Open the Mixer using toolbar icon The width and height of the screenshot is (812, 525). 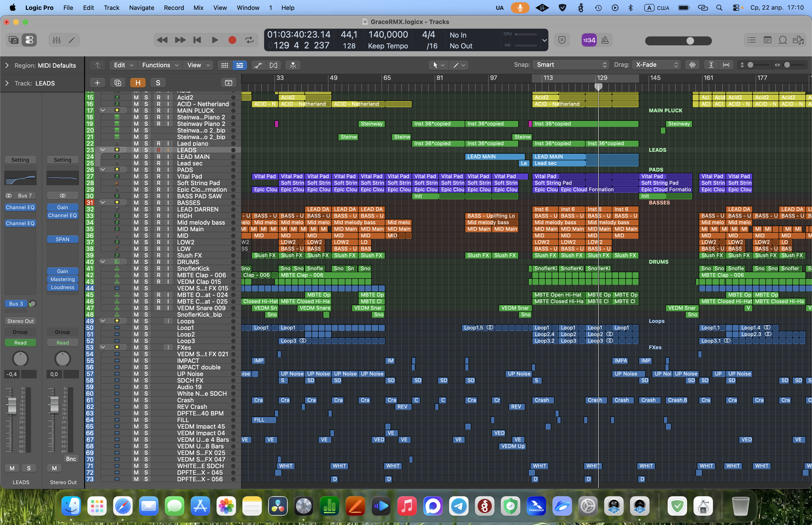[57, 40]
